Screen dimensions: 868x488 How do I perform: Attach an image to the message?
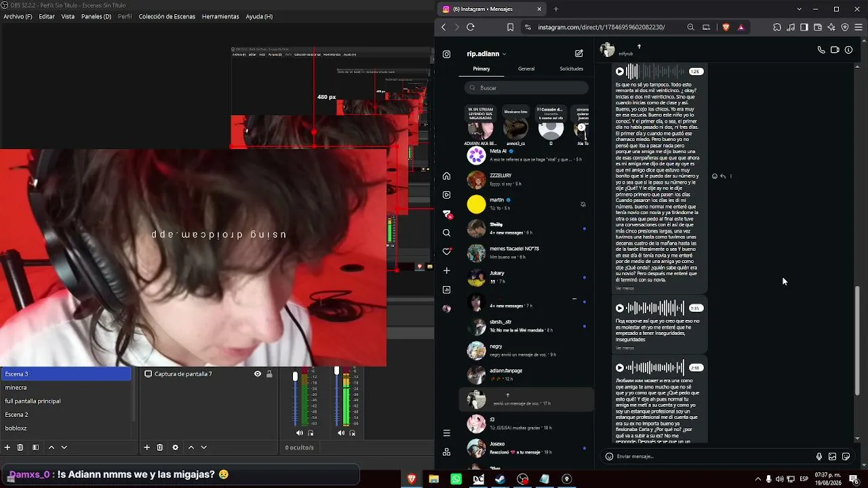point(832,456)
